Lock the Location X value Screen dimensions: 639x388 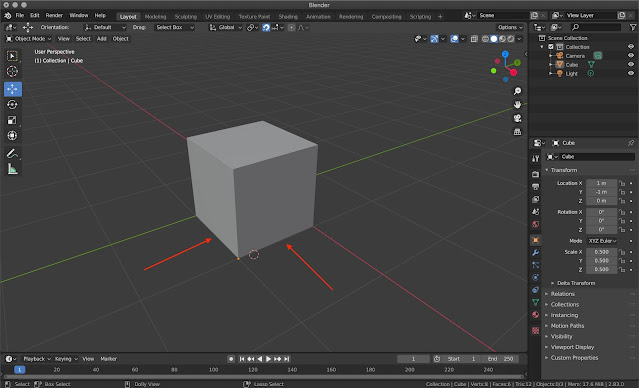point(621,183)
